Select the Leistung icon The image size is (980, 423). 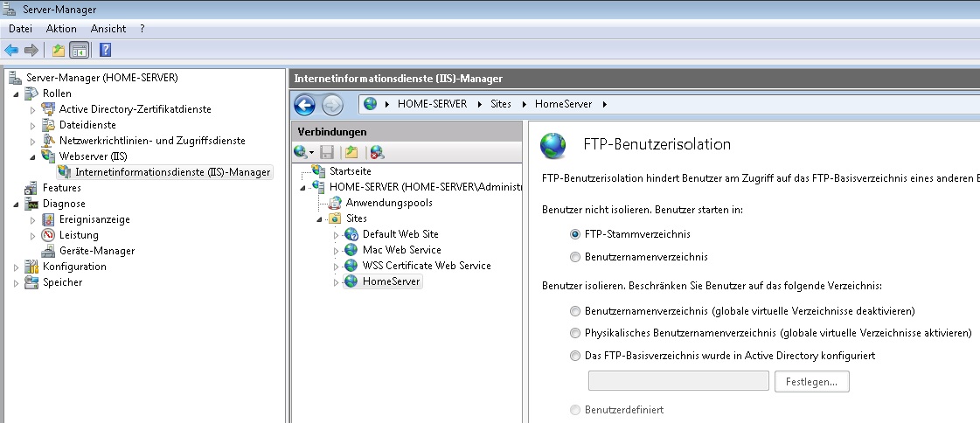coord(48,235)
